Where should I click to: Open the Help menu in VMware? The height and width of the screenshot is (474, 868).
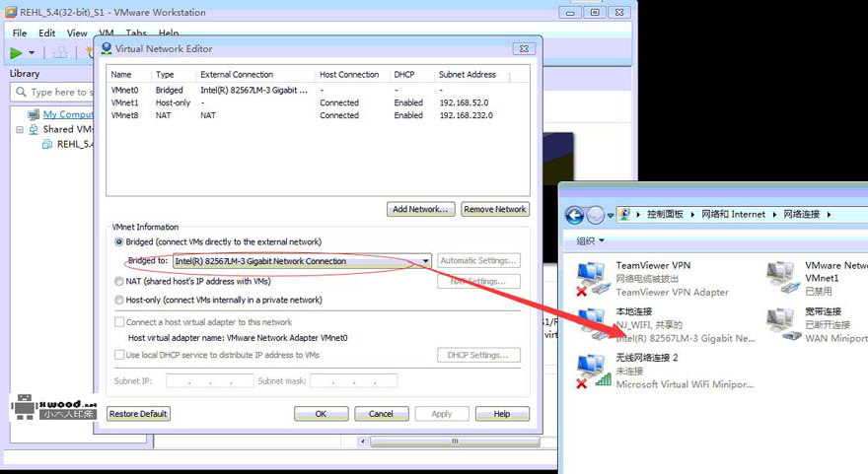point(169,34)
